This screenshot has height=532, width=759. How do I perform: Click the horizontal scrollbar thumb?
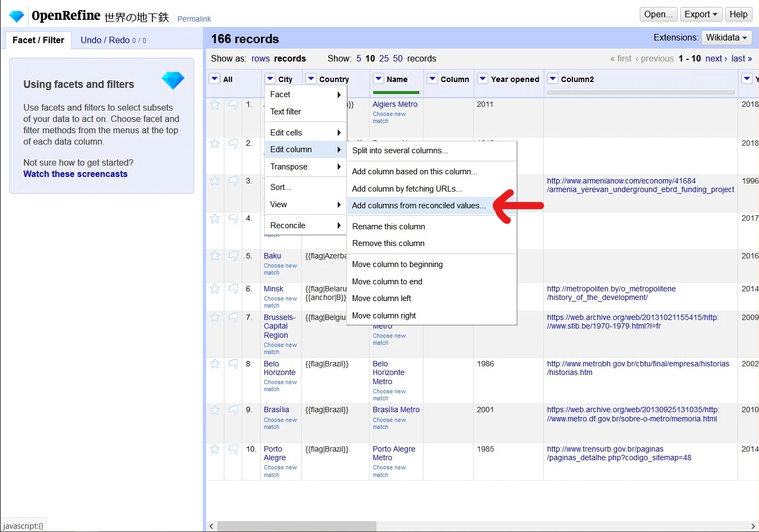tap(297, 526)
